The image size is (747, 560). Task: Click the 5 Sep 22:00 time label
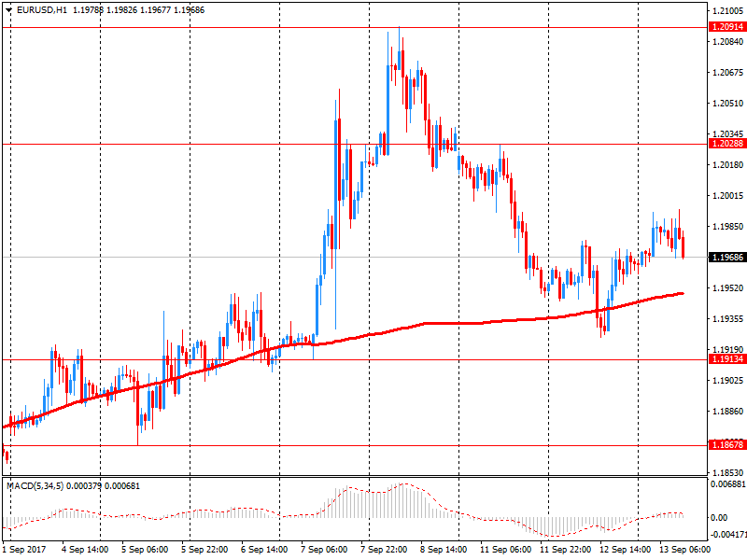[204, 550]
